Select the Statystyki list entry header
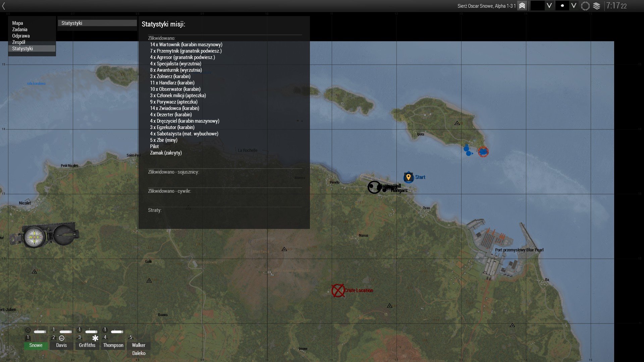 [x=97, y=23]
